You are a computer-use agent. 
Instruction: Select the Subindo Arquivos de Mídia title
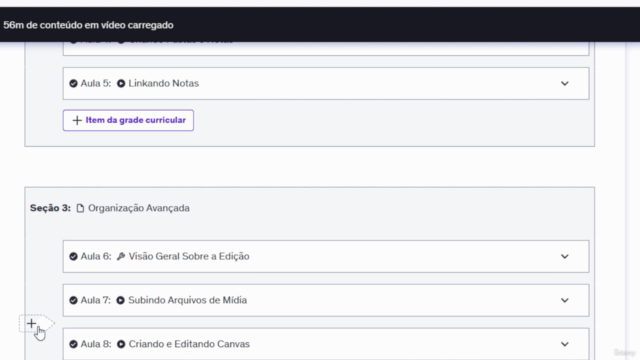[187, 300]
